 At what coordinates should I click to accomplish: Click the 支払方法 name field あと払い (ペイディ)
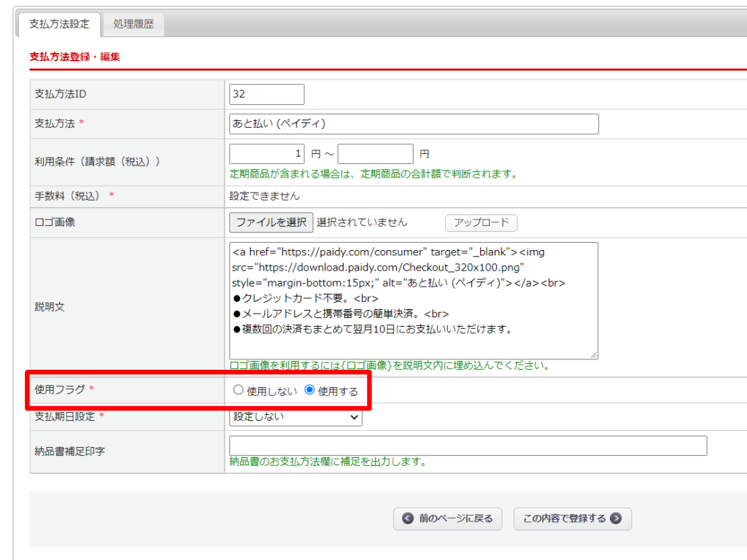coord(413,124)
